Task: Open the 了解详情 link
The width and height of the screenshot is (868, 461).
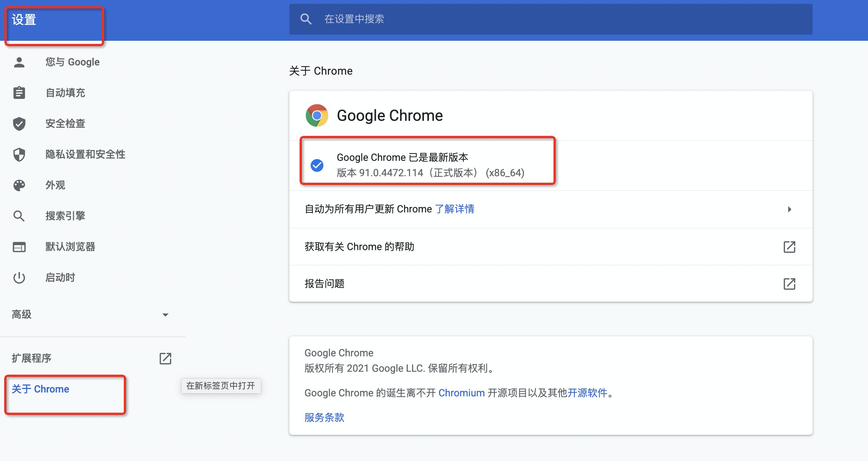Action: tap(455, 209)
